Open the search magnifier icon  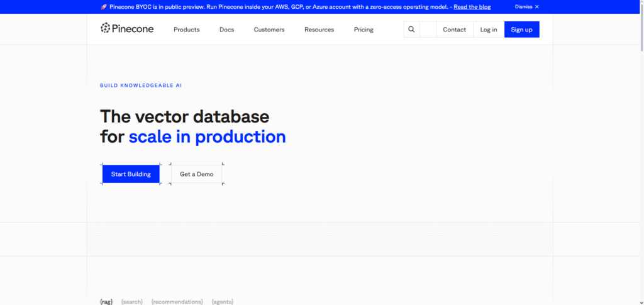(411, 30)
